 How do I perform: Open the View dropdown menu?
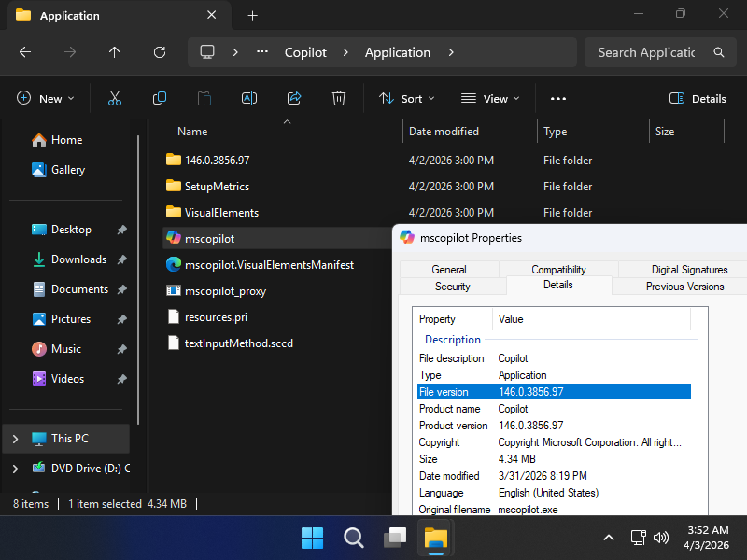coord(489,99)
